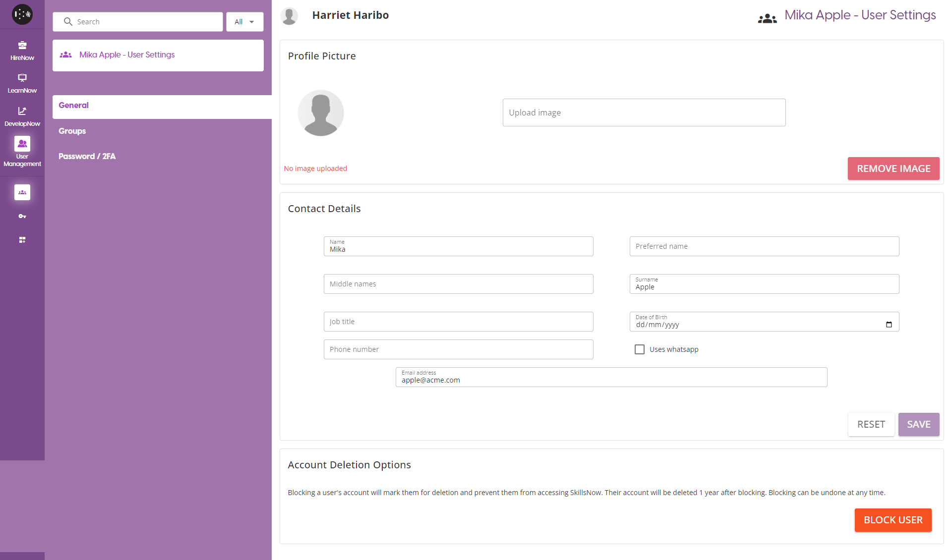Open the DevelopNow module icon

[x=22, y=116]
